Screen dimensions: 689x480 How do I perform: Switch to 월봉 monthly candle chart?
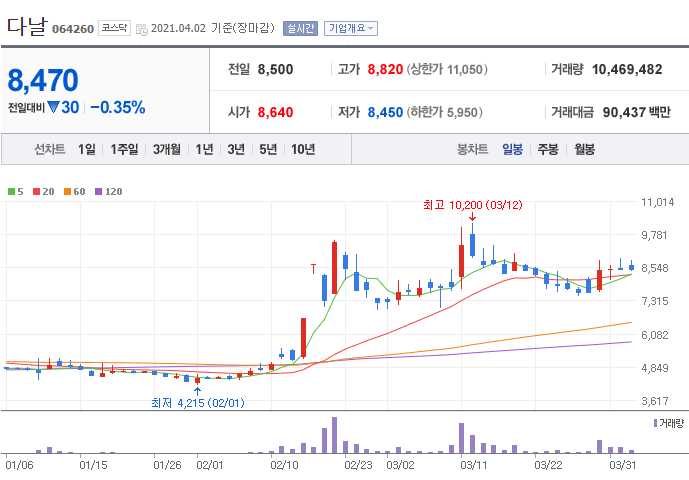[x=584, y=149]
